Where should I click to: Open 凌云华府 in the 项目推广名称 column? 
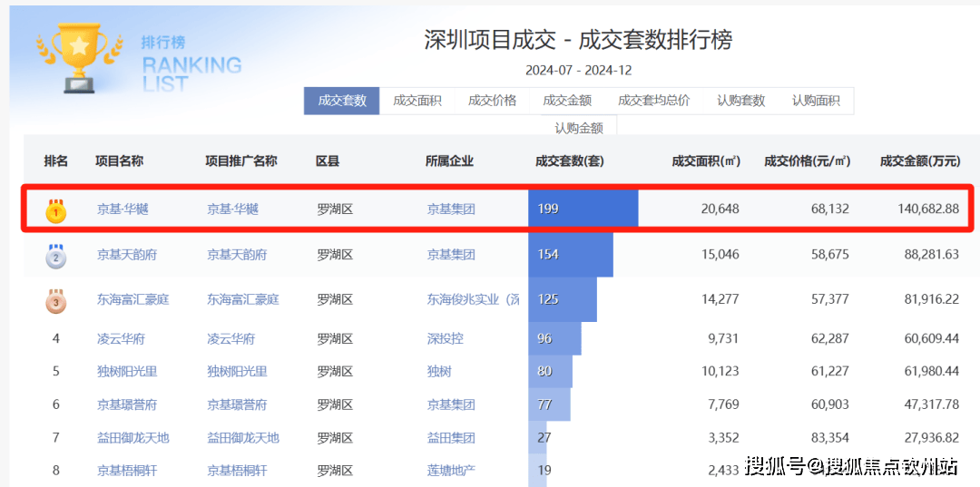click(231, 340)
